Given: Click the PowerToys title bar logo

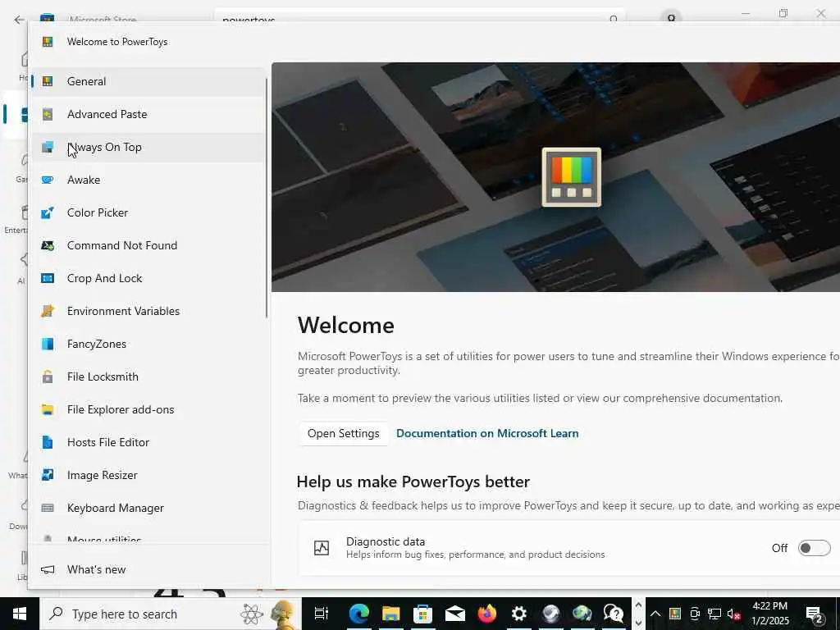Looking at the screenshot, I should (48, 42).
